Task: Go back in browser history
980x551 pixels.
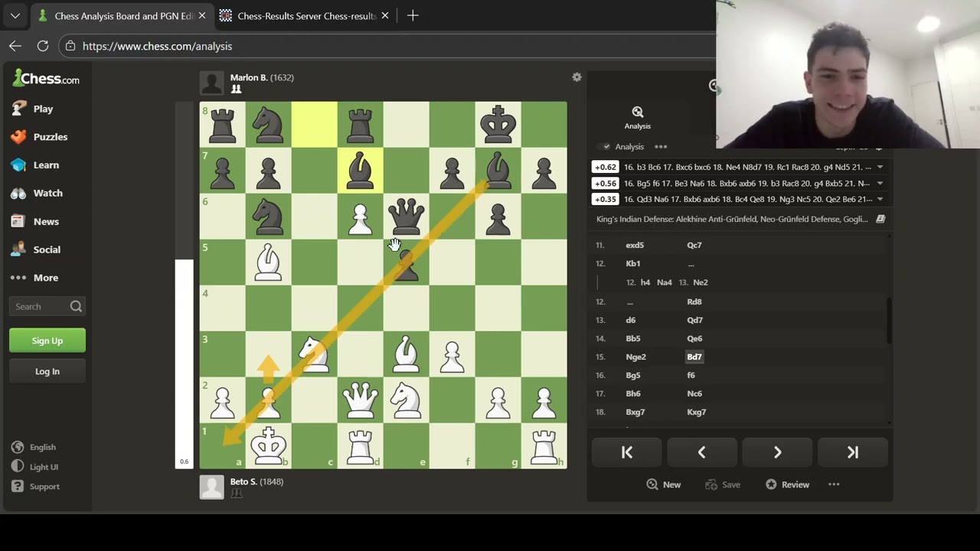Action: [15, 46]
